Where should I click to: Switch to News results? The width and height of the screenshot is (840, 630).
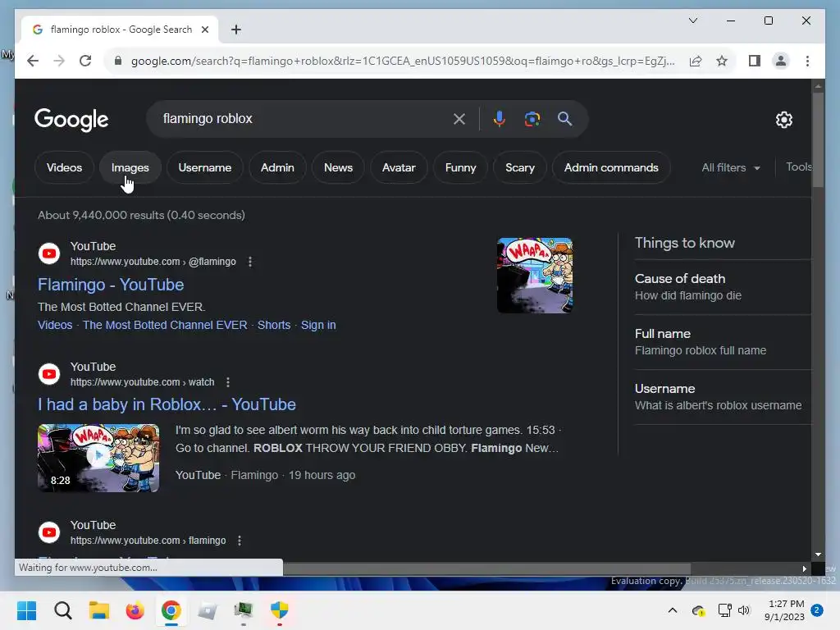coord(338,167)
